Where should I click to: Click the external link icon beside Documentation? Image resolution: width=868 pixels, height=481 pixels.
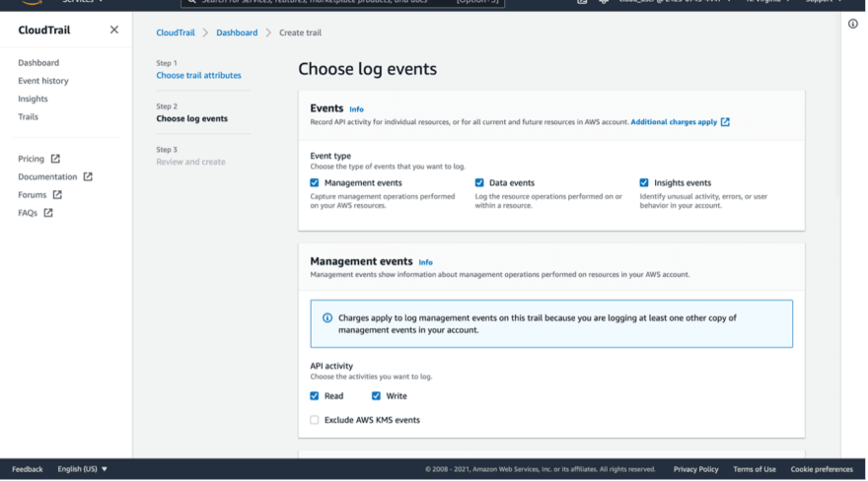tap(88, 176)
